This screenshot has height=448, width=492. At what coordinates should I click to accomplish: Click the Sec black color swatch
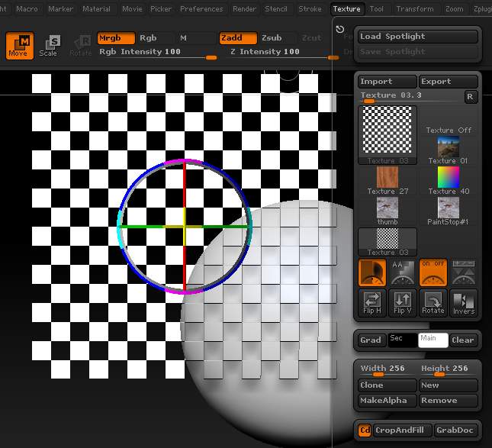tap(403, 340)
